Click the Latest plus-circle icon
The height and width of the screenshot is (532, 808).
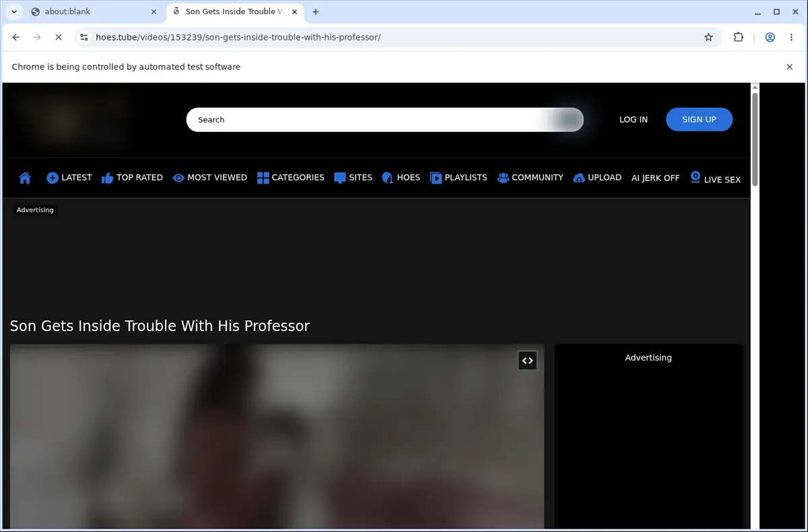pyautogui.click(x=52, y=178)
